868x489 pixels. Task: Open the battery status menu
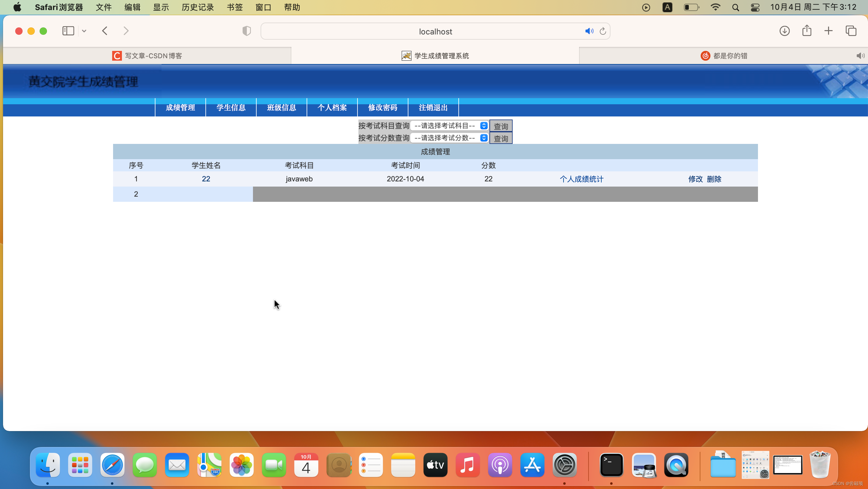(x=692, y=7)
